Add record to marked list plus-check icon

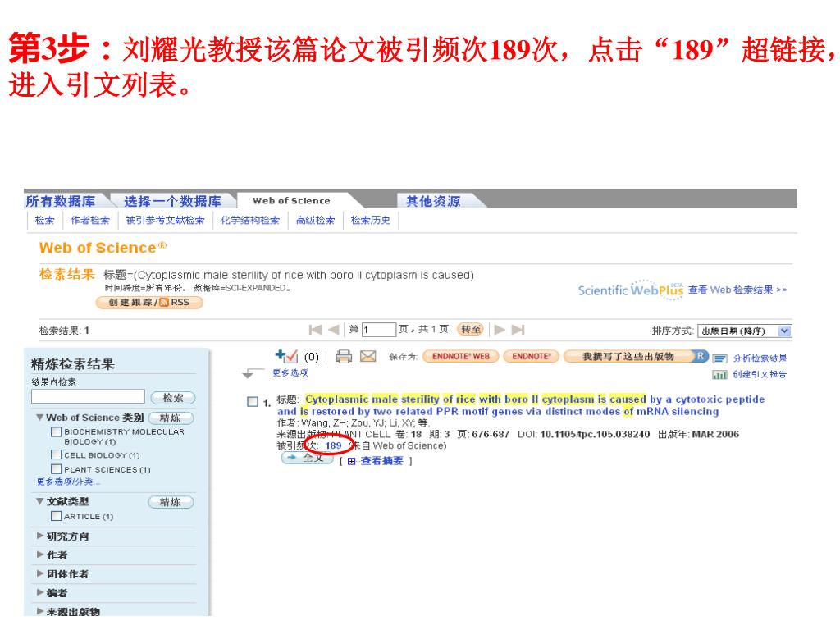tap(286, 356)
